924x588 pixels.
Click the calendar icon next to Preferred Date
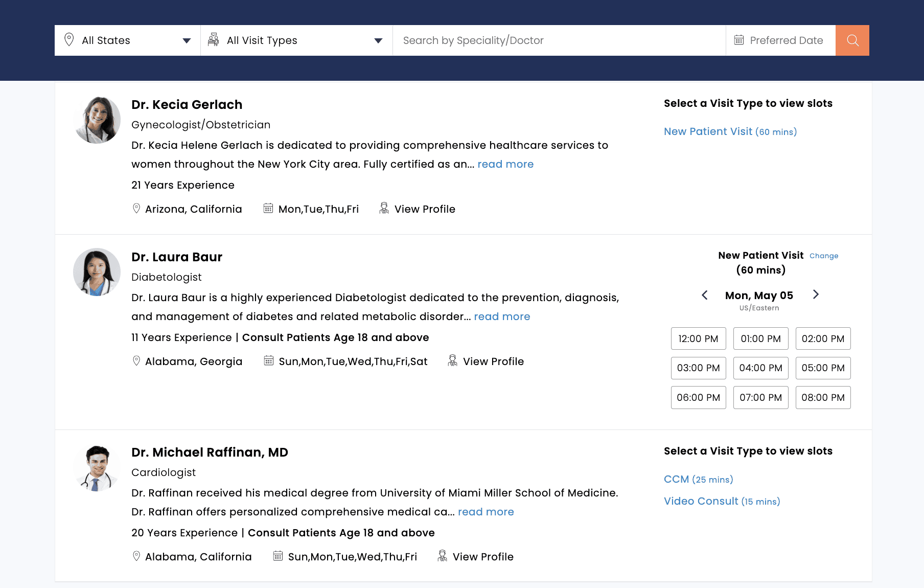[x=738, y=40]
